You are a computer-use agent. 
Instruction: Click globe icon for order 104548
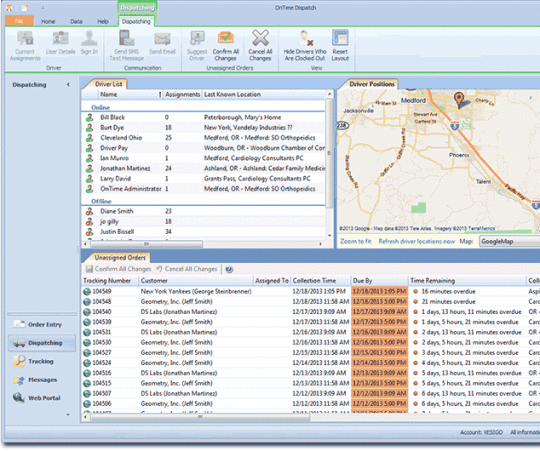pyautogui.click(x=87, y=302)
